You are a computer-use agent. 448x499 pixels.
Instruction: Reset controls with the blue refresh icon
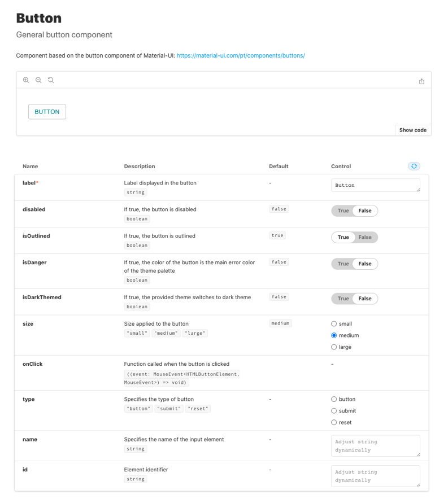(414, 166)
